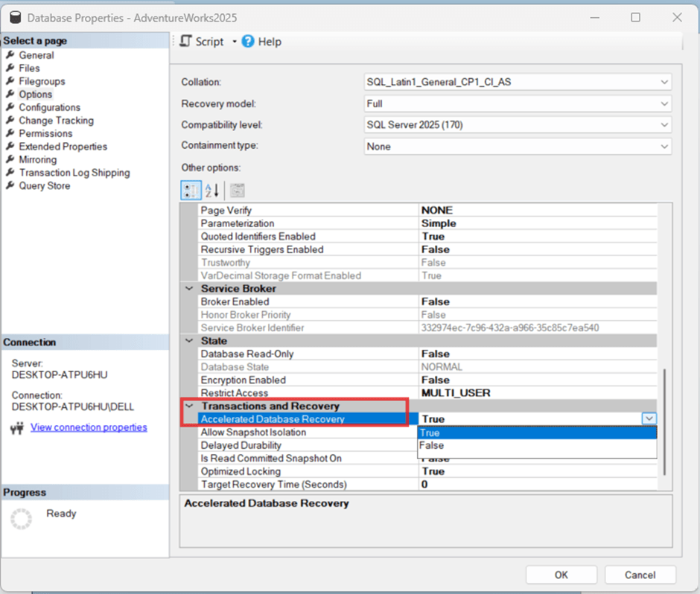Click the Script toolbar icon
The image size is (700, 594).
(185, 42)
